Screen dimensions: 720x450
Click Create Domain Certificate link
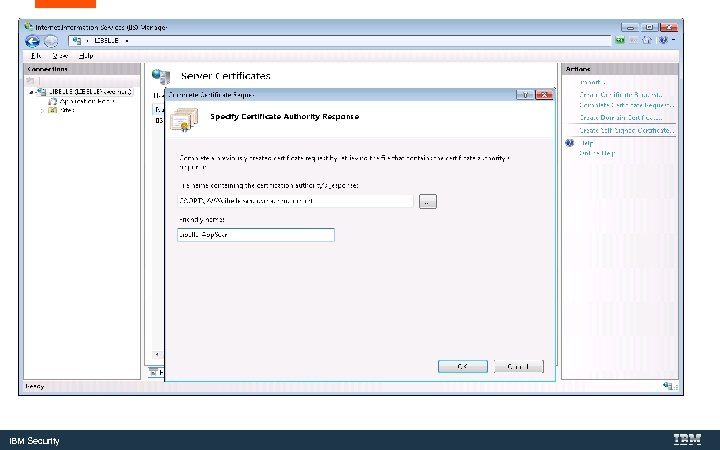pos(621,118)
